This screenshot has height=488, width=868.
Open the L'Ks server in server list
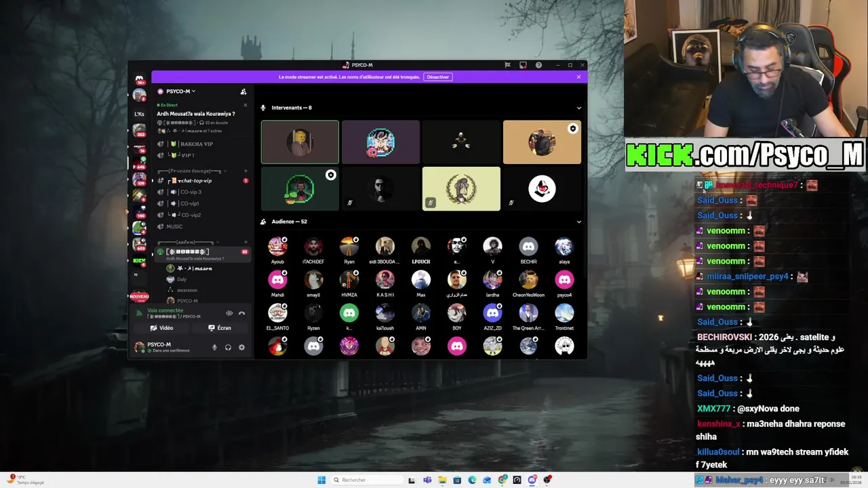pos(139,114)
